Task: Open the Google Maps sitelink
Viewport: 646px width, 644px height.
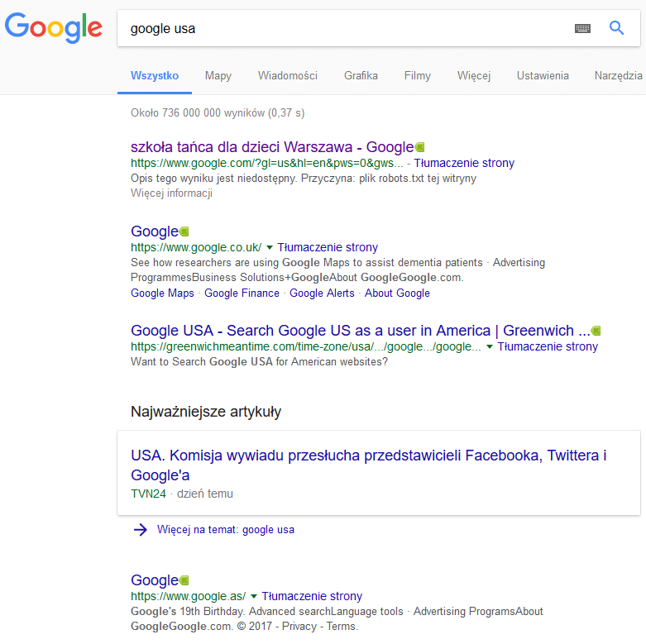Action: coord(162,293)
